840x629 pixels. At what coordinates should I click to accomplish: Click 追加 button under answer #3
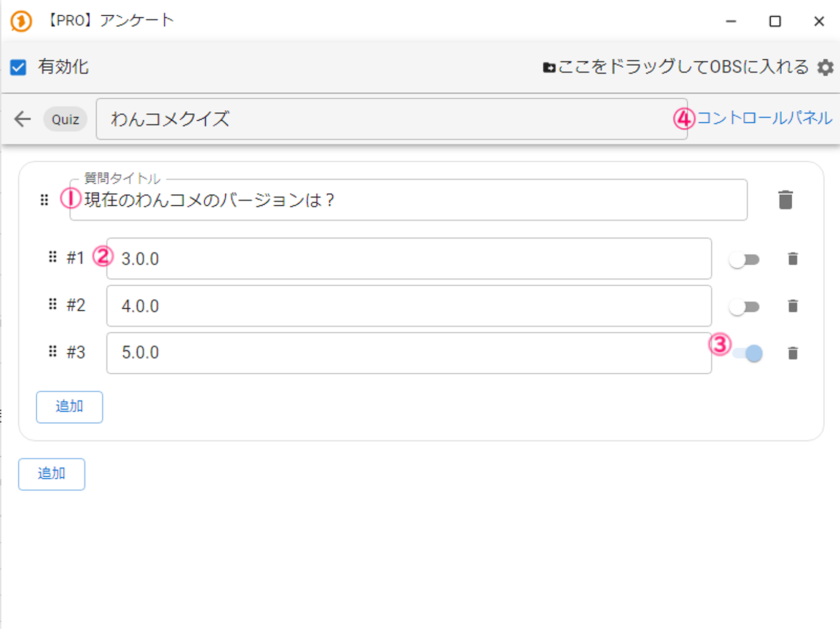[x=69, y=407]
